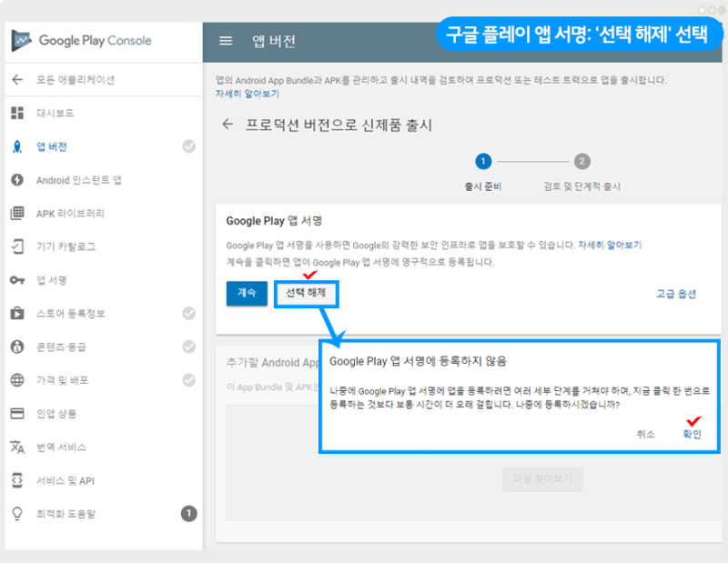Click the check mark on the 콘텐츠 등급 row
The height and width of the screenshot is (563, 728).
[x=189, y=347]
